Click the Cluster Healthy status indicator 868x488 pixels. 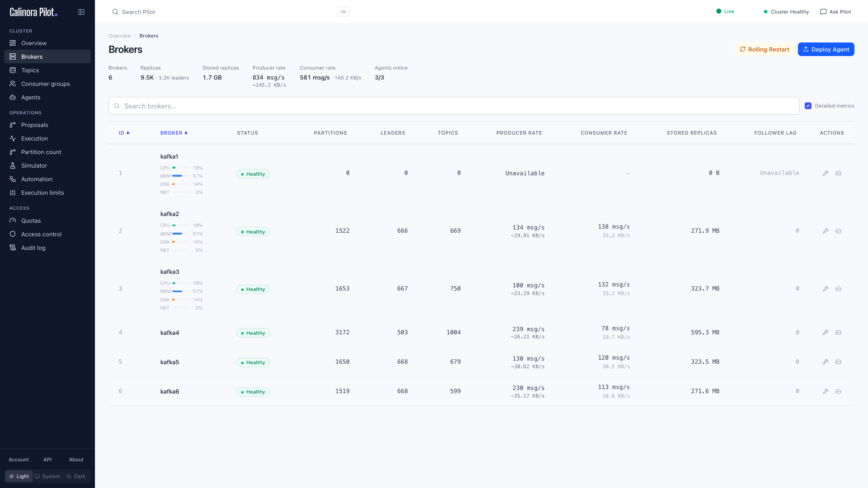tap(786, 12)
